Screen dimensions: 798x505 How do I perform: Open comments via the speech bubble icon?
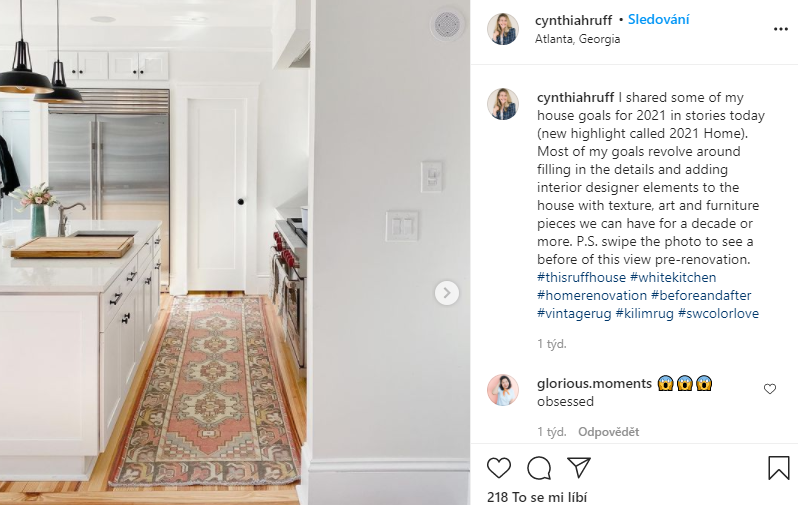click(x=539, y=468)
